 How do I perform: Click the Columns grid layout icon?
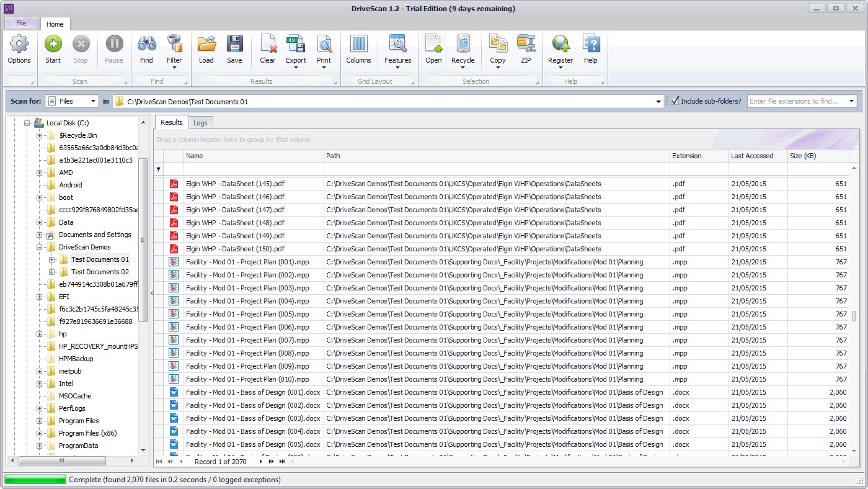pyautogui.click(x=358, y=44)
